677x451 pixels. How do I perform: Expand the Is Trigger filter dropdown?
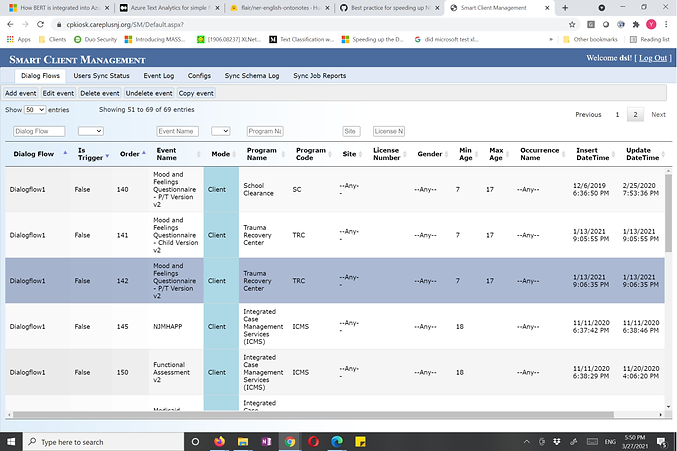coord(91,131)
